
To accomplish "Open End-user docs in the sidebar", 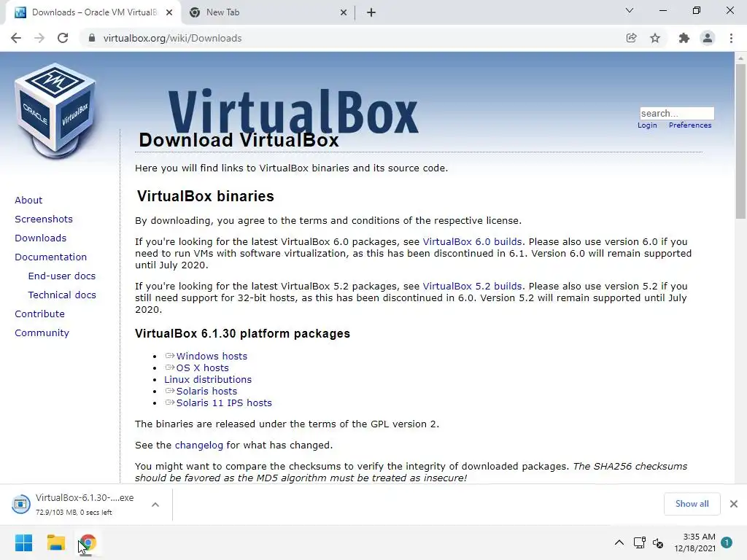I will click(x=62, y=276).
